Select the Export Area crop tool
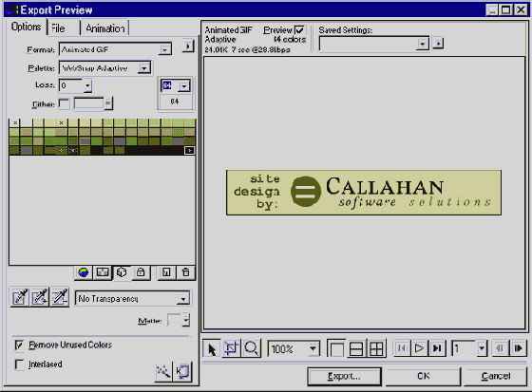532x392 pixels. pos(232,348)
